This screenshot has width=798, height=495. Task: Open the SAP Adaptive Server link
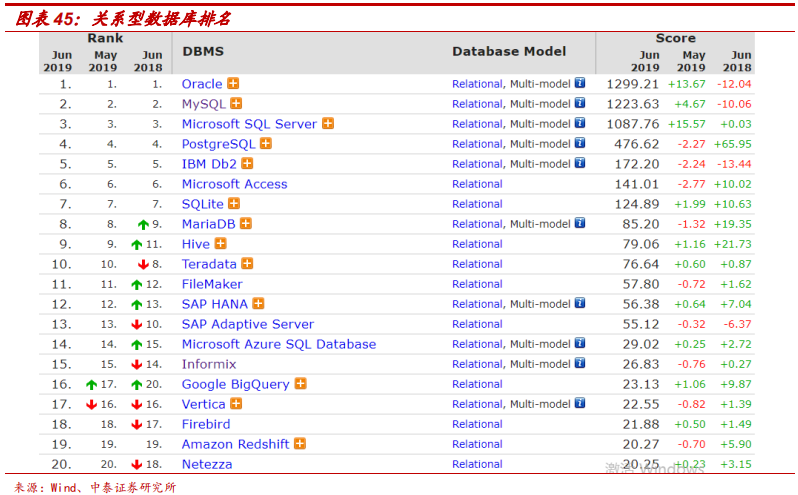click(248, 324)
